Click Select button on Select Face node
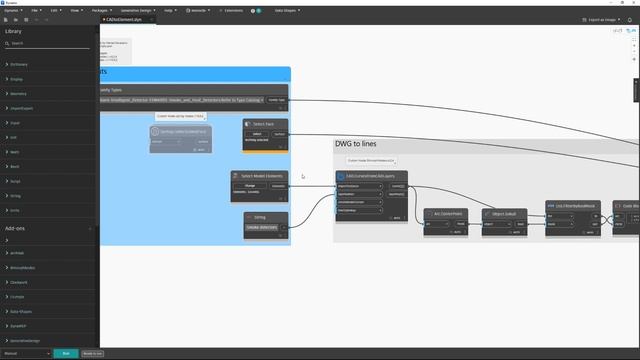Viewport: 640px width, 360px height. click(257, 134)
